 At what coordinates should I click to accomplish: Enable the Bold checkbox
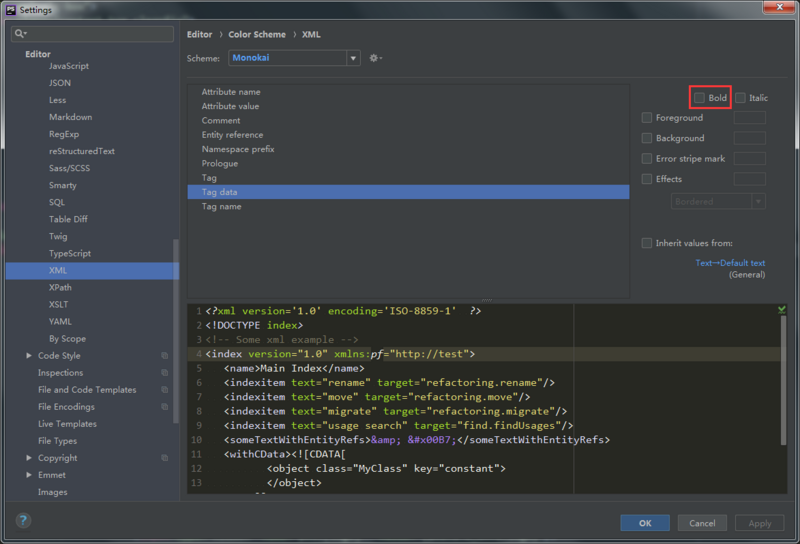[699, 97]
